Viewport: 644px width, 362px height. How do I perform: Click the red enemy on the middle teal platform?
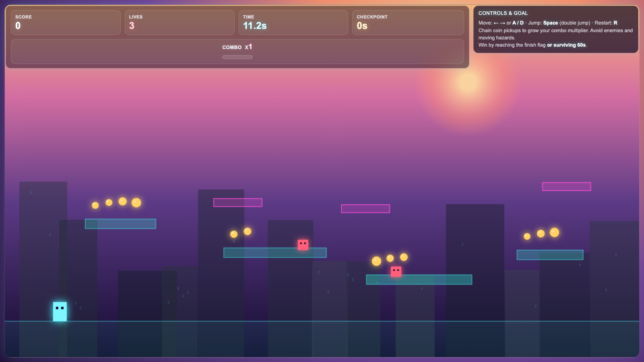[x=303, y=245]
